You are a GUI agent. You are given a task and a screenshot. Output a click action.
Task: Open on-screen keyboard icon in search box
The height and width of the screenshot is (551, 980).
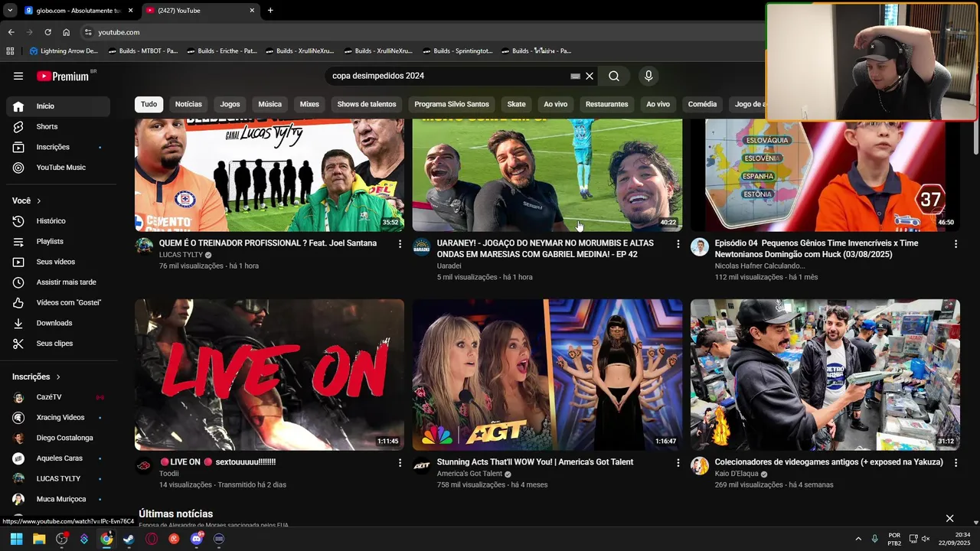576,76
